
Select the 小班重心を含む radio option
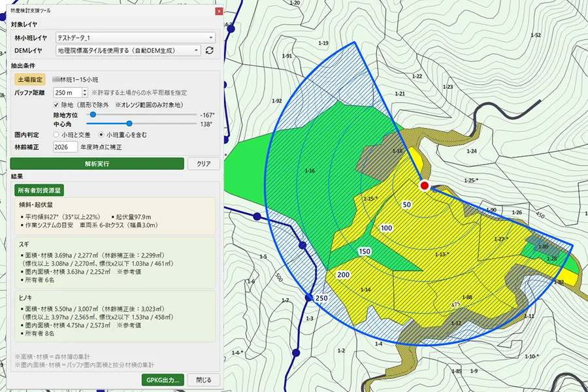101,135
